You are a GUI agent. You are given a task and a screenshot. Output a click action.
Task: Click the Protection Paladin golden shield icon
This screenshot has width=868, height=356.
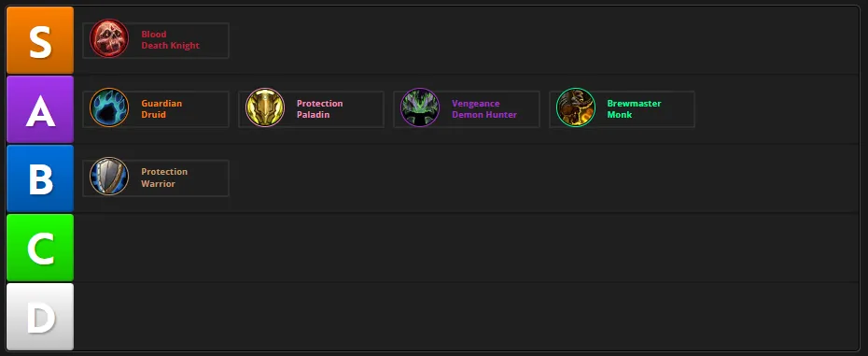tap(265, 107)
